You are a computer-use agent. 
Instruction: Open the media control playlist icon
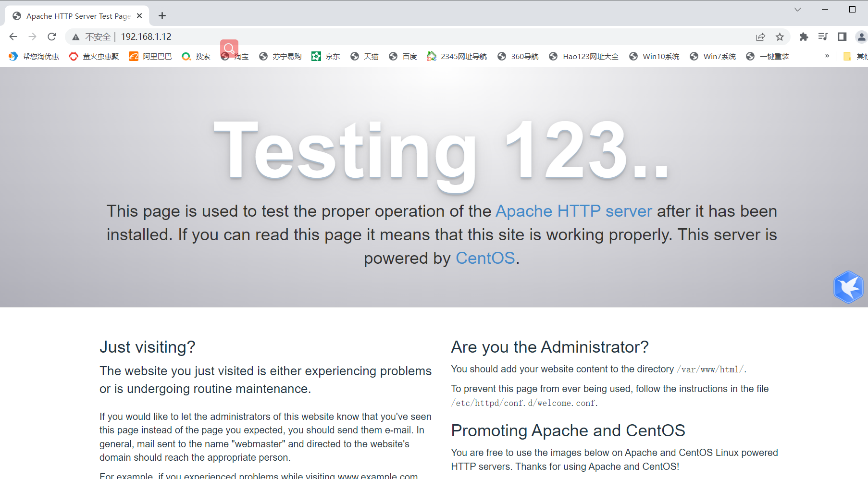click(x=823, y=37)
